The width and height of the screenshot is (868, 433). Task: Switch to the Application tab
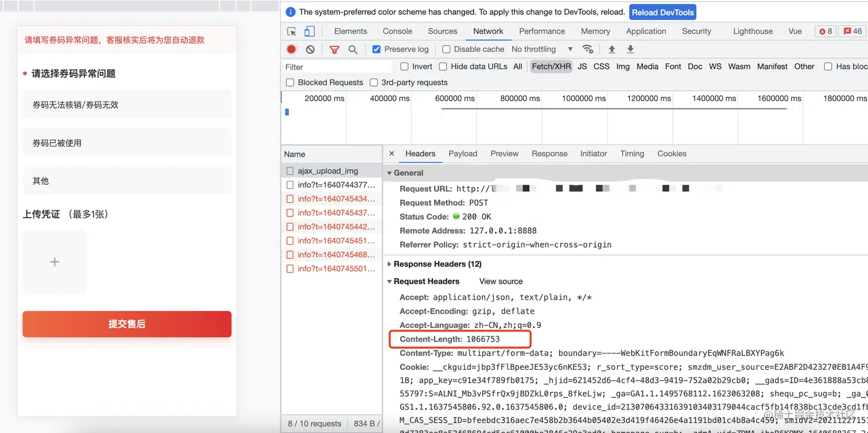[x=646, y=32]
